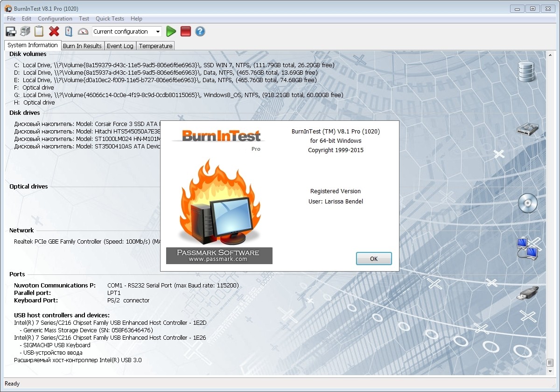Click USB Enhanced Host Controller - 1E2D

110,322
